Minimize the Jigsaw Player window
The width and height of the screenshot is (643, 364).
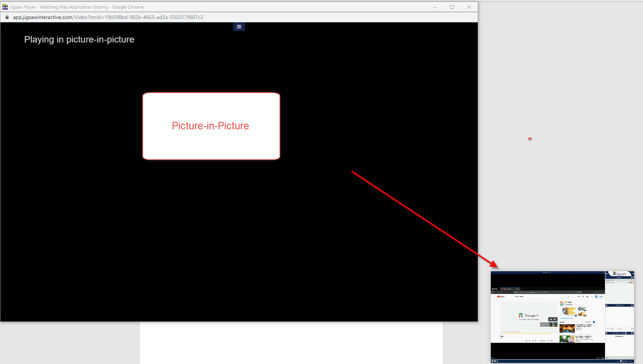point(435,7)
